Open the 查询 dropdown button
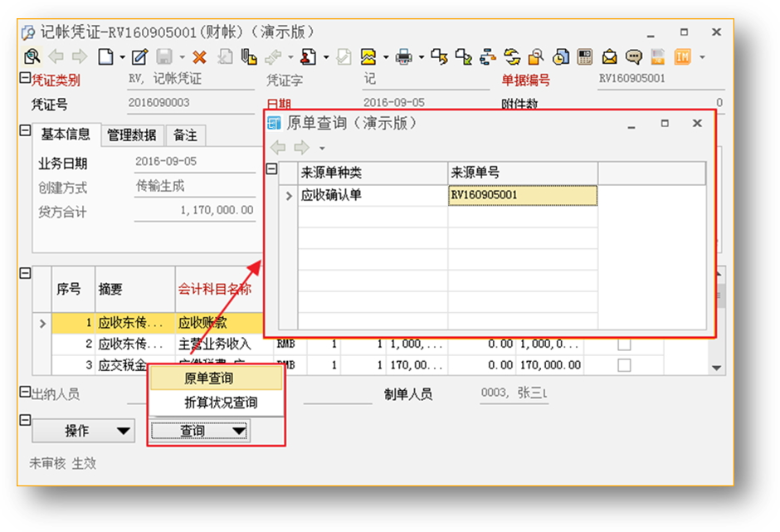The image size is (780, 532). 200,431
